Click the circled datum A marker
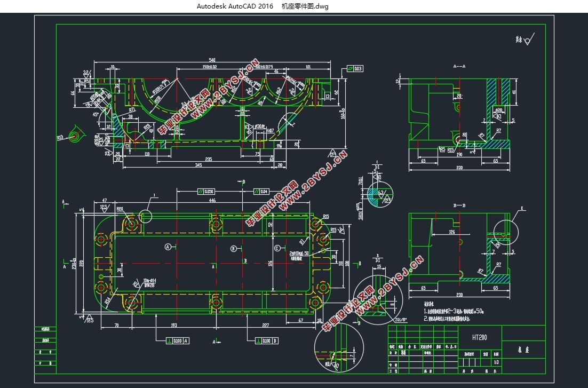The width and height of the screenshot is (588, 388). [x=168, y=247]
